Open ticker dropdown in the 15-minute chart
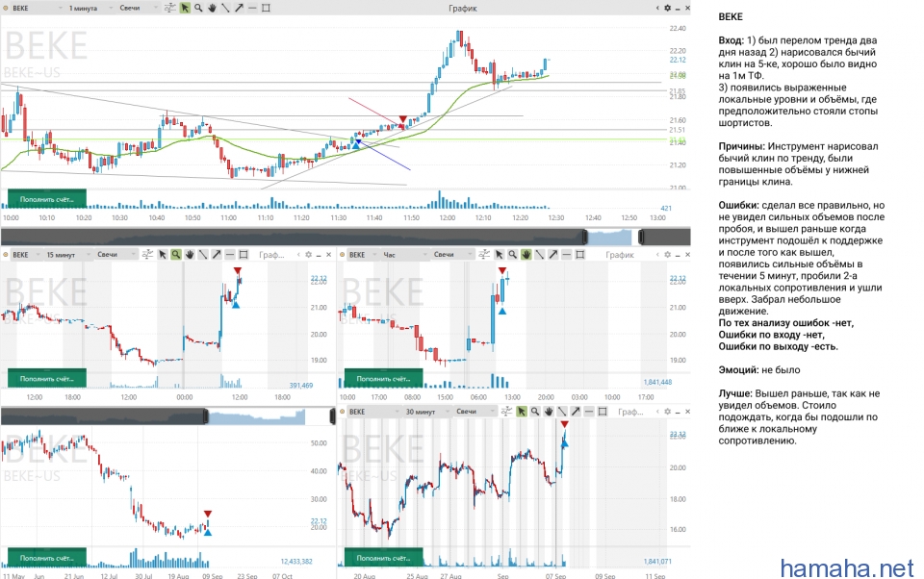The width and height of the screenshot is (924, 579). (x=38, y=255)
